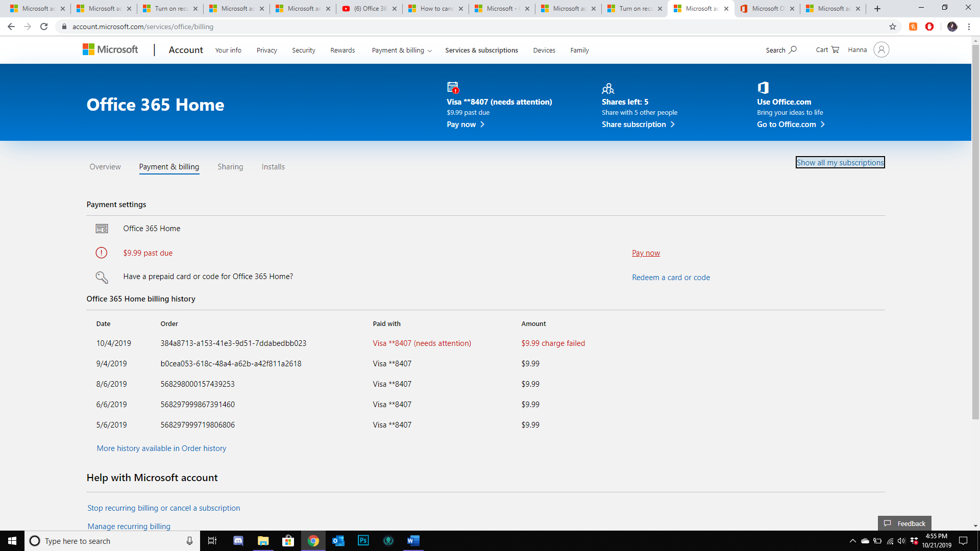980x551 pixels.
Task: Click the billing calendar alert icon
Action: click(453, 87)
